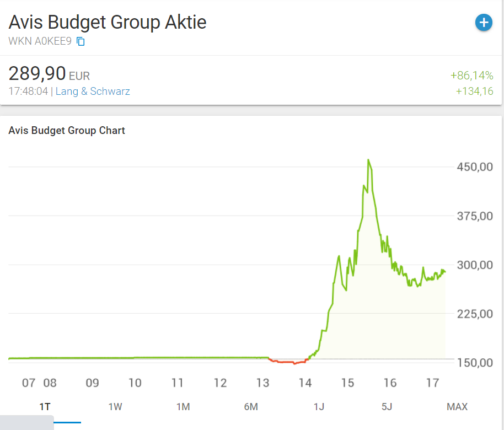Display the 5J five-year chart
504x430 pixels.
(387, 407)
